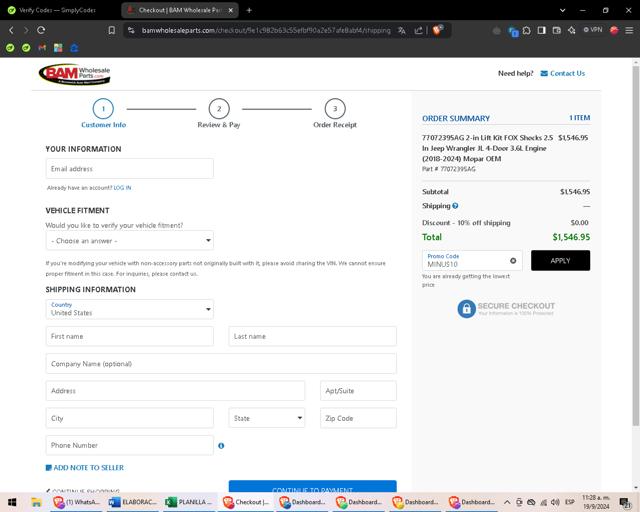Click the taskbar clock showing 11:28 a. m.
640x512 pixels.
coord(596,502)
